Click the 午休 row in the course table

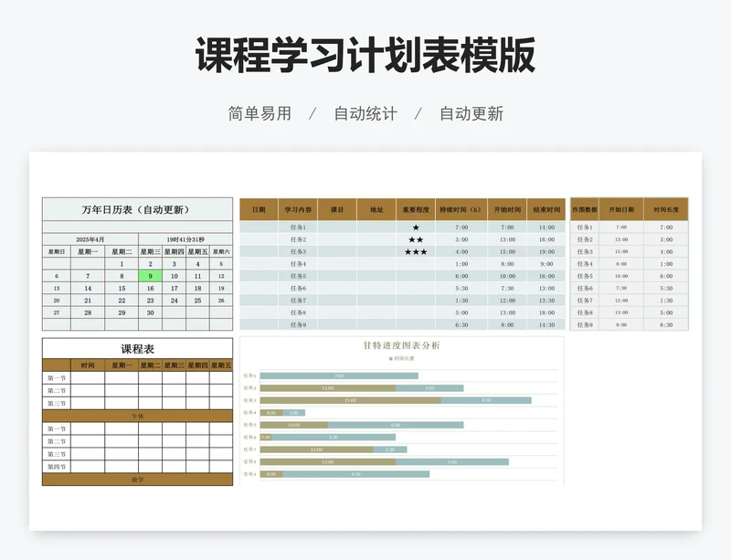(x=138, y=416)
